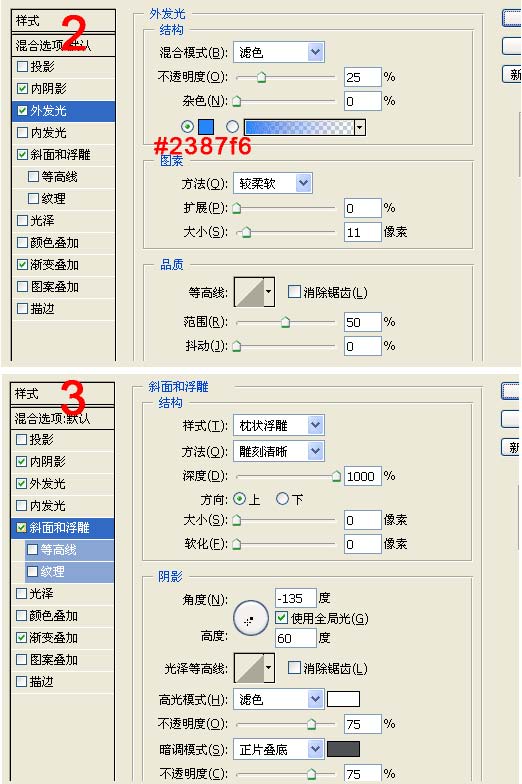
Task: Open the blue #2387f6 glow color swatch
Action: (x=206, y=127)
